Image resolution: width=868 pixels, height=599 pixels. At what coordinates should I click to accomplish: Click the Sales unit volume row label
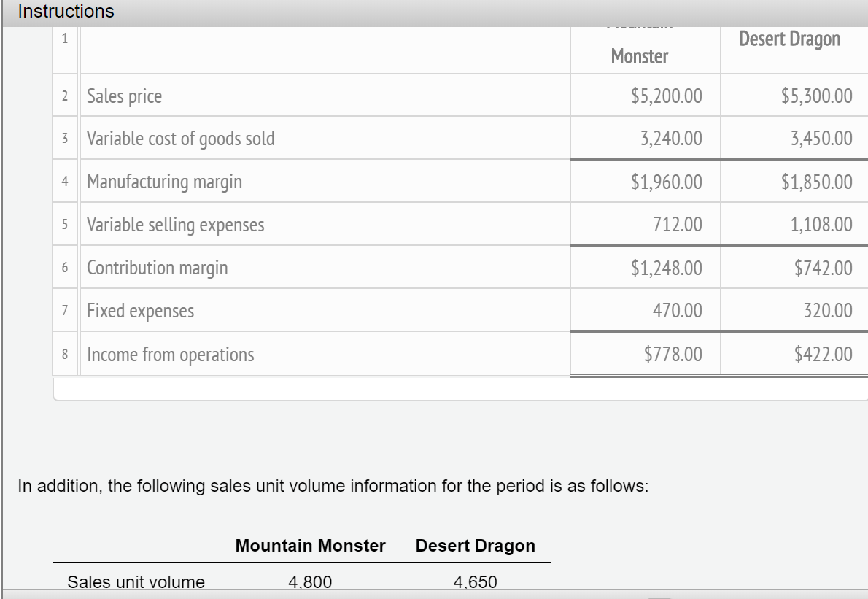136,582
